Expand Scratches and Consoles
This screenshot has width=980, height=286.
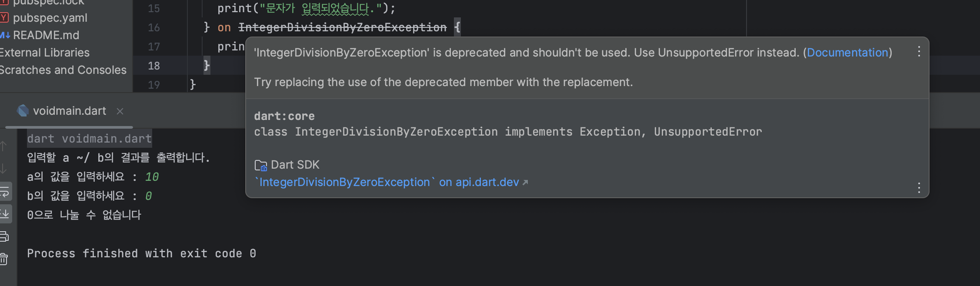(x=63, y=70)
